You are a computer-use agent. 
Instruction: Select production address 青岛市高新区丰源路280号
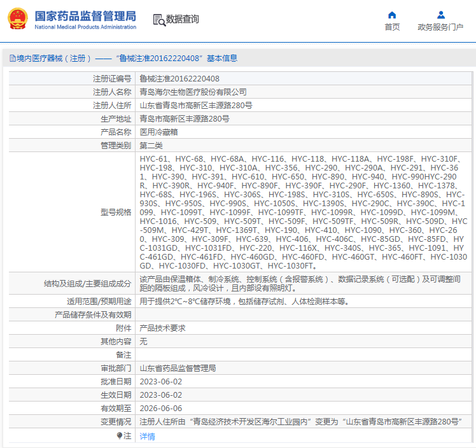185,118
